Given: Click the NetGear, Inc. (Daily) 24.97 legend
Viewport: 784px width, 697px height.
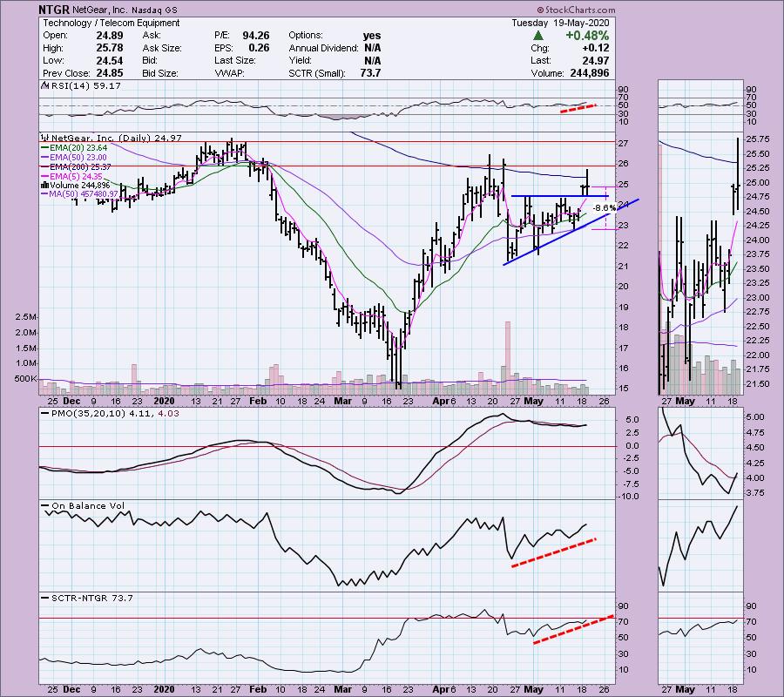Looking at the screenshot, I should [116, 138].
